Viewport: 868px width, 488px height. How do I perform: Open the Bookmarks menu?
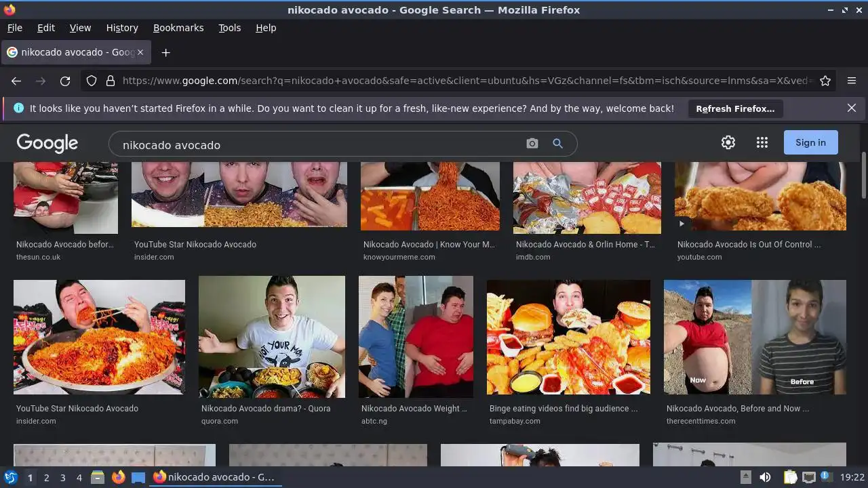178,28
